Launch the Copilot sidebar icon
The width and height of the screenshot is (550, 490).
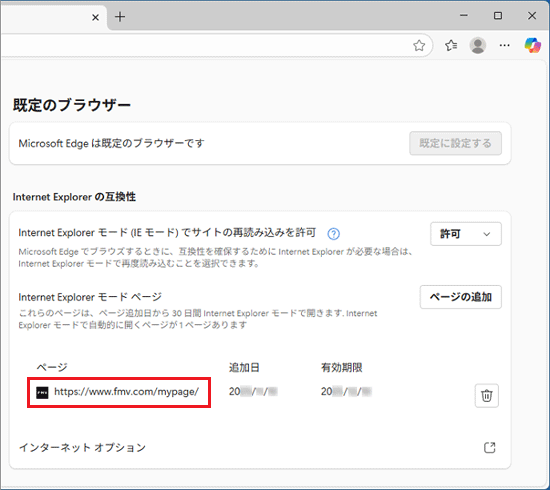532,45
